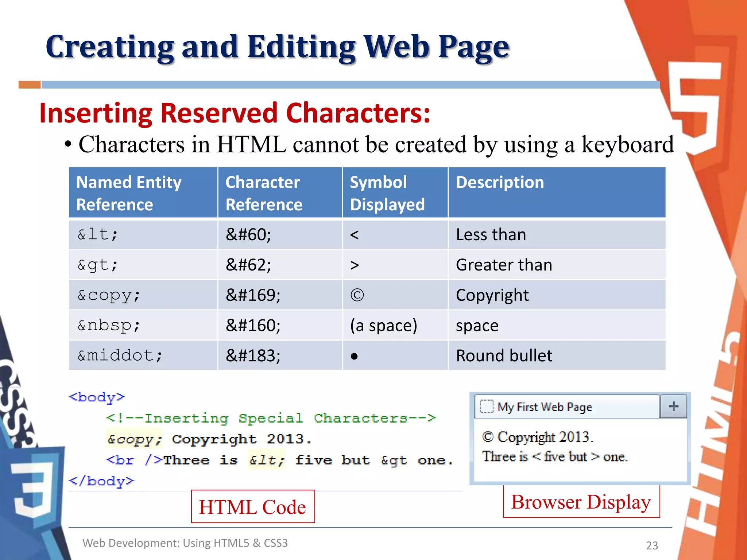Screen dimensions: 747x560
Task: Click the &#183; character reference cell
Action: [253, 356]
